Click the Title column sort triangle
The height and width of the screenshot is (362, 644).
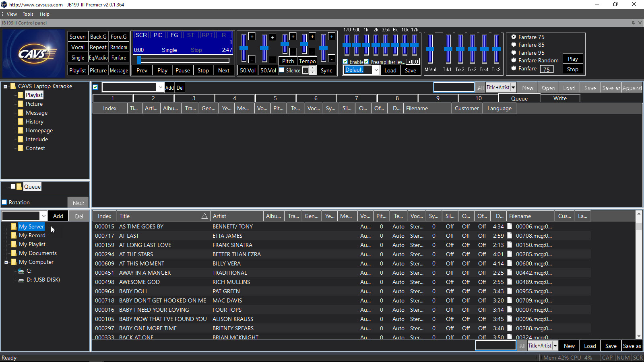204,216
